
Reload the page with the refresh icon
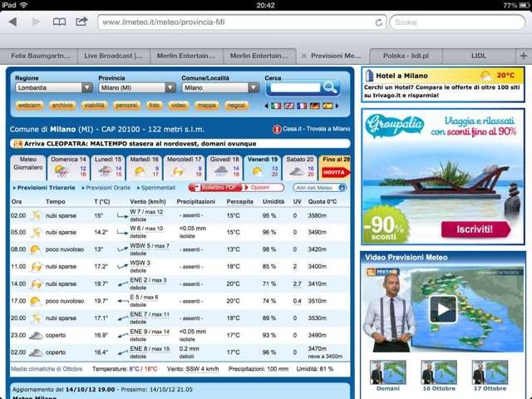pyautogui.click(x=379, y=22)
